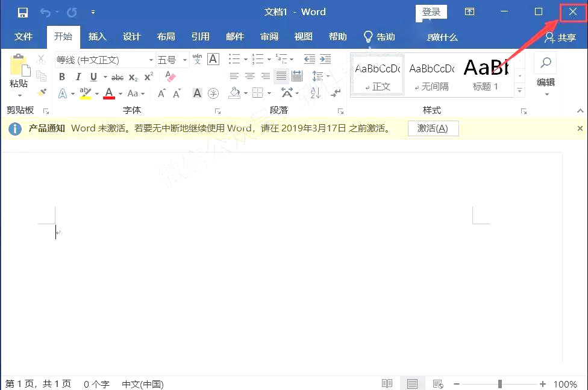Undo the last action
The width and height of the screenshot is (588, 390).
pyautogui.click(x=45, y=13)
